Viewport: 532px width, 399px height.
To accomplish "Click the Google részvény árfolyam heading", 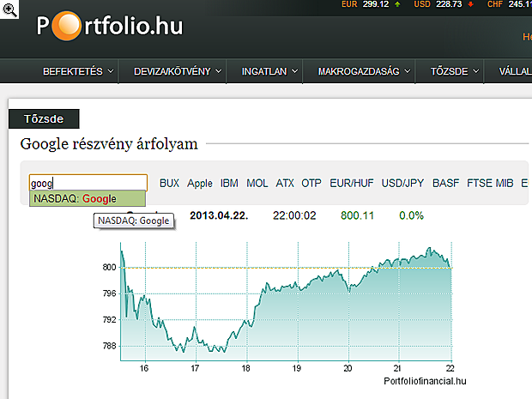I will [109, 144].
